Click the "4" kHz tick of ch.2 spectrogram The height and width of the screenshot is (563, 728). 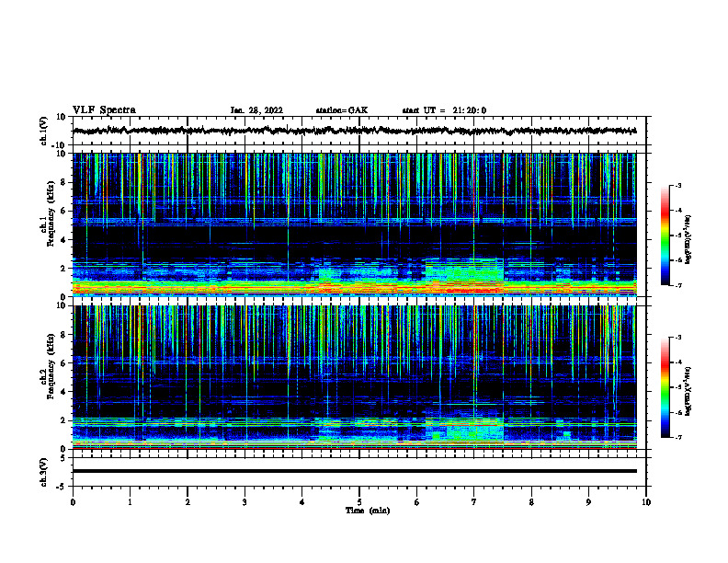point(63,392)
